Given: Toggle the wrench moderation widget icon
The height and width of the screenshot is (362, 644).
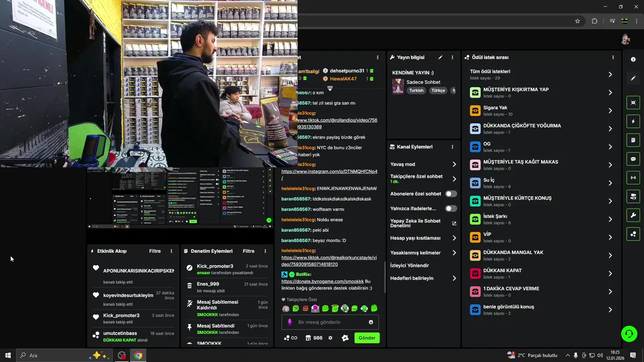Looking at the screenshot, I should (633, 215).
